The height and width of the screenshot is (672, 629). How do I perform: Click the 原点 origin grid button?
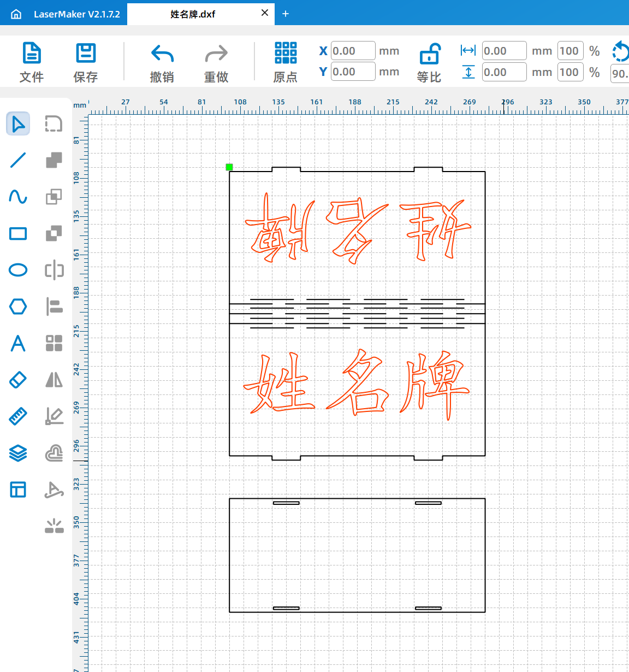(286, 63)
